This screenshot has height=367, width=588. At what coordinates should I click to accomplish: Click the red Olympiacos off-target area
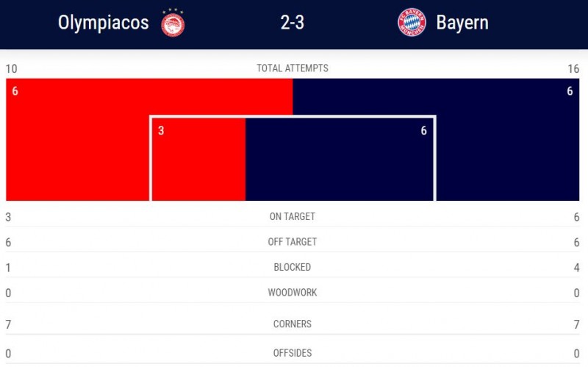[78, 139]
